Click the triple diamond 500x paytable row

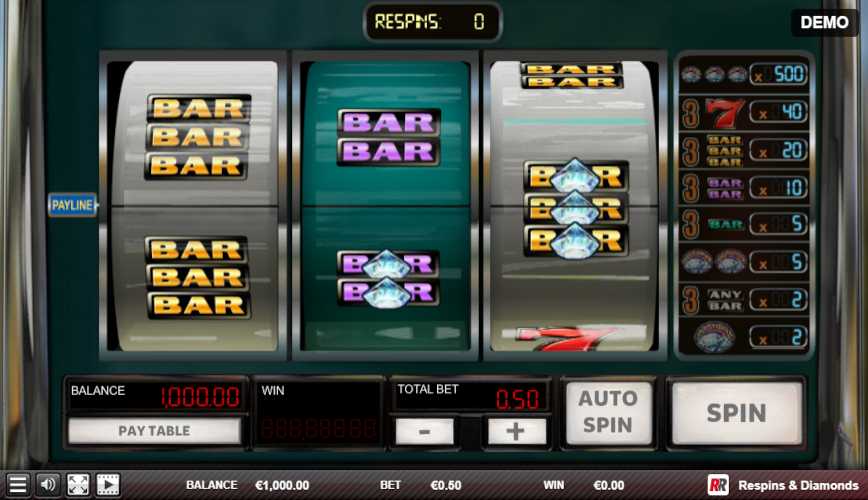point(743,74)
